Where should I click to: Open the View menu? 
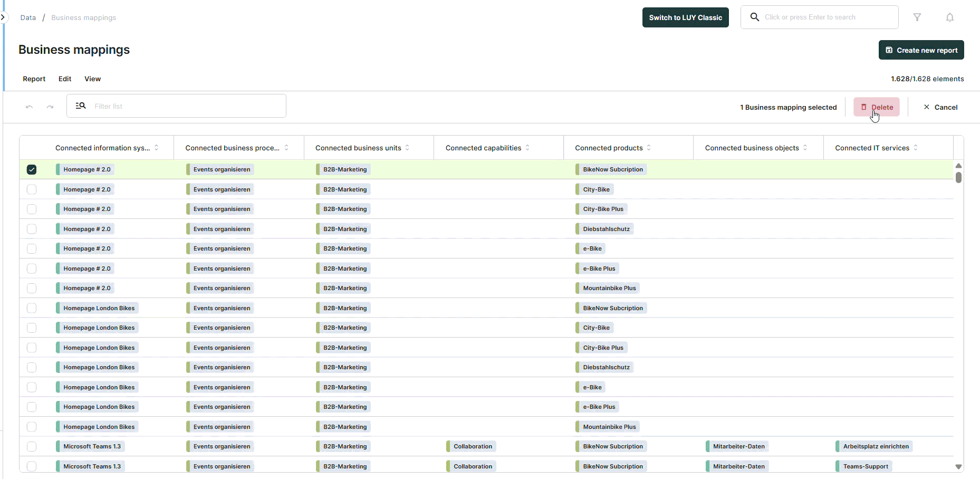pyautogui.click(x=92, y=79)
